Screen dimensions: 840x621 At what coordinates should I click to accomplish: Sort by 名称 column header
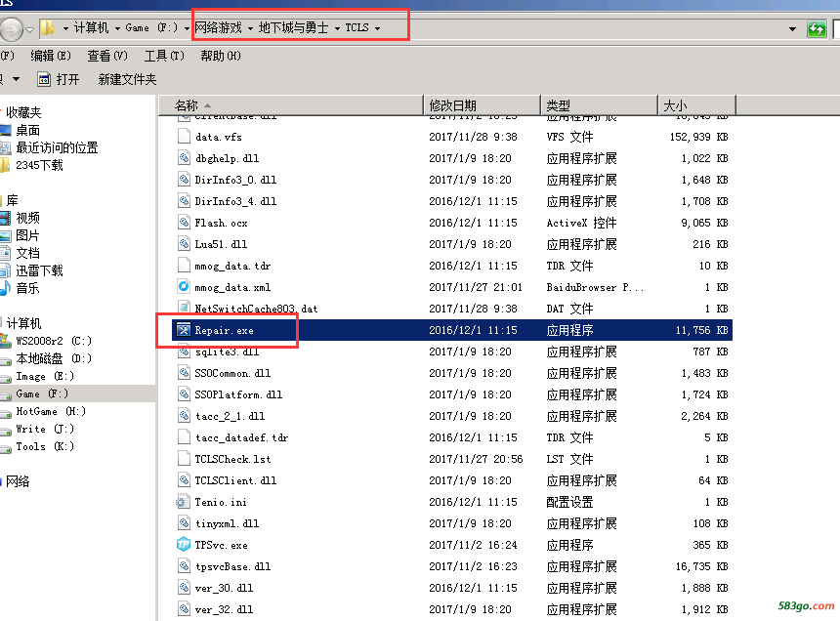291,105
